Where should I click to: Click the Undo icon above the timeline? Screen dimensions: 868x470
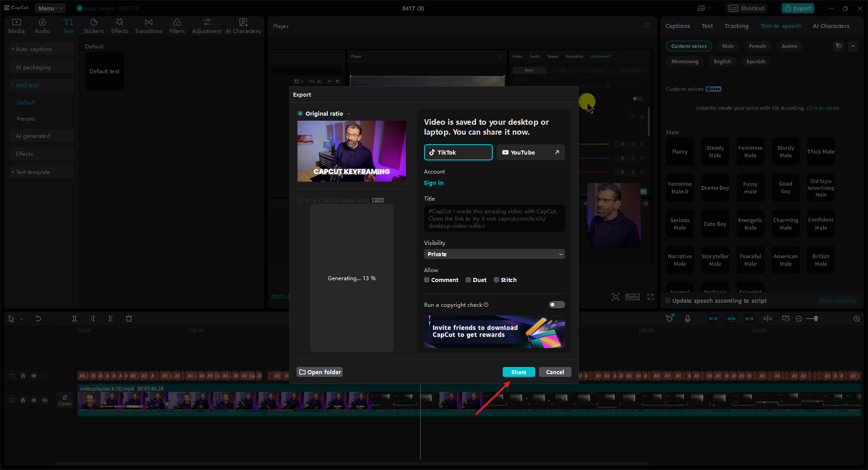38,319
